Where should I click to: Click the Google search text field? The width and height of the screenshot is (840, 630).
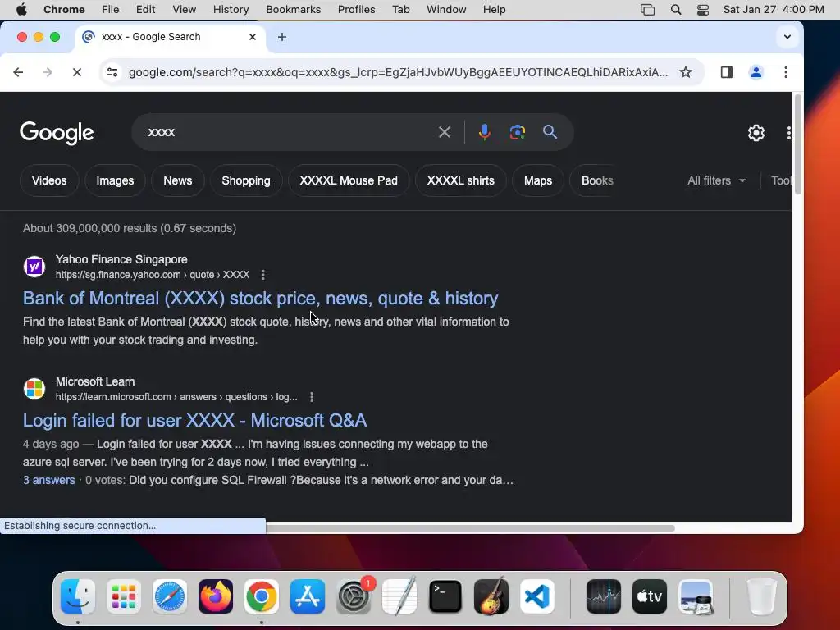(290, 132)
